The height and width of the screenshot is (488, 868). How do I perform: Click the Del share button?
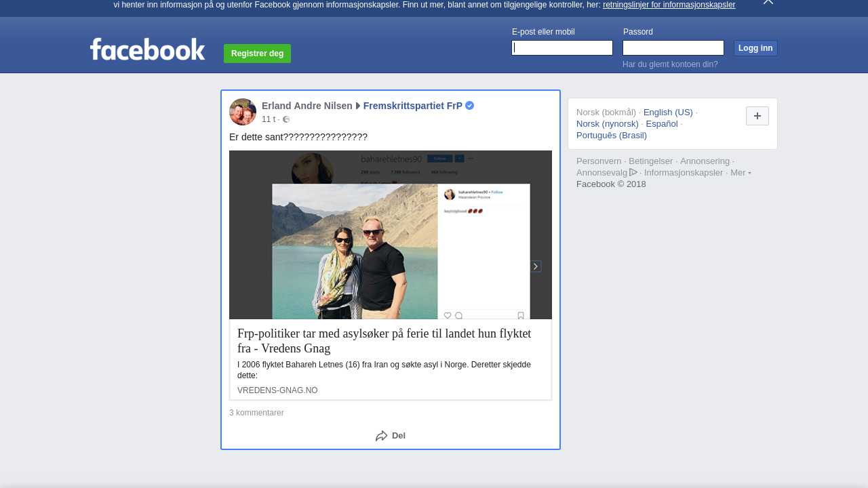click(x=391, y=436)
